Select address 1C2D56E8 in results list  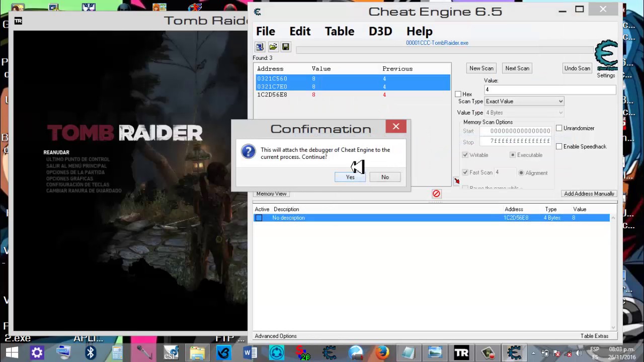[x=353, y=95]
